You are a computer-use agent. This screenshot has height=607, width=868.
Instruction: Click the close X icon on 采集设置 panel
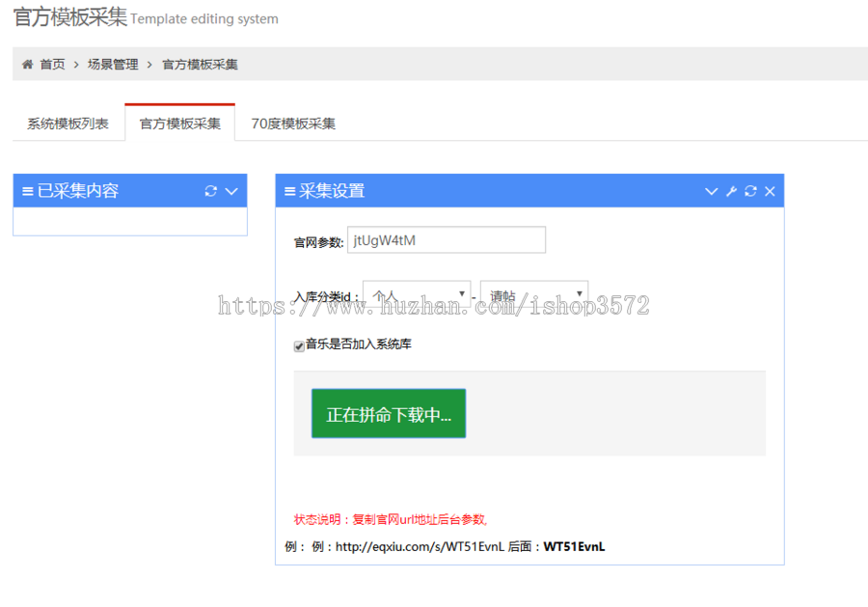coord(770,190)
